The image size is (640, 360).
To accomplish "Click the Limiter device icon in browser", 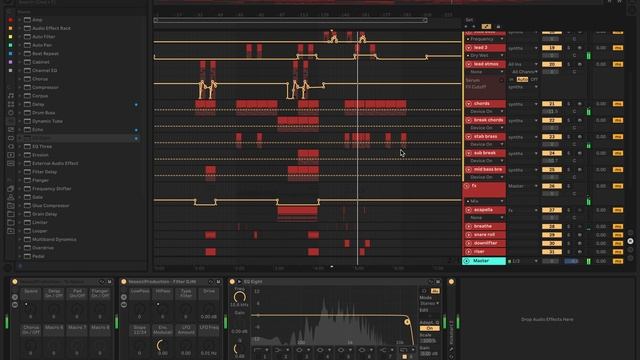I will [27, 222].
